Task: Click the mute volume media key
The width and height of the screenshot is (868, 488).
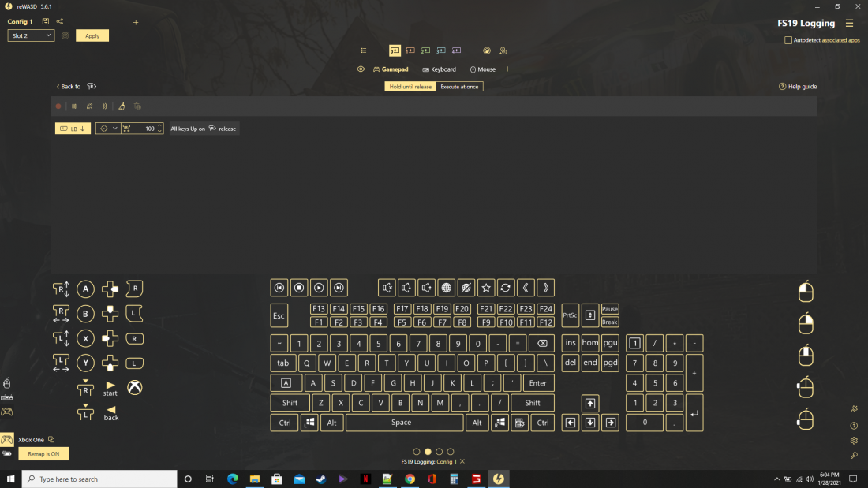Action: (x=387, y=288)
